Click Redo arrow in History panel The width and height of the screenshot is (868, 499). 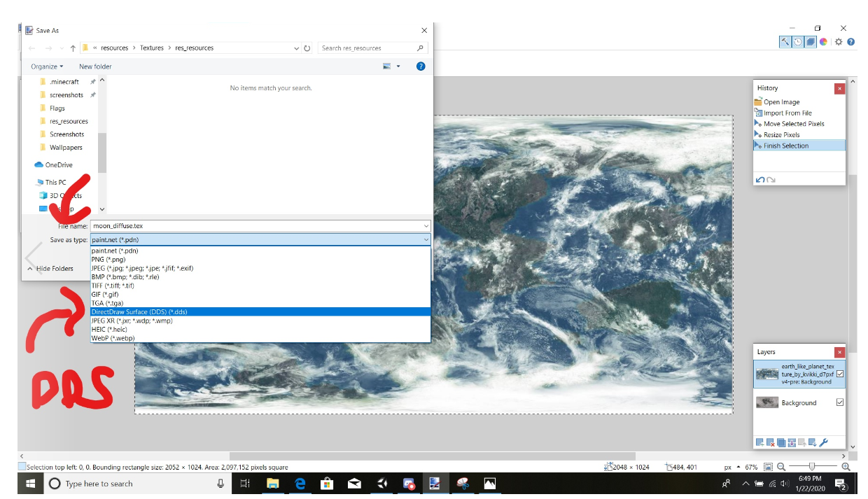click(x=771, y=180)
